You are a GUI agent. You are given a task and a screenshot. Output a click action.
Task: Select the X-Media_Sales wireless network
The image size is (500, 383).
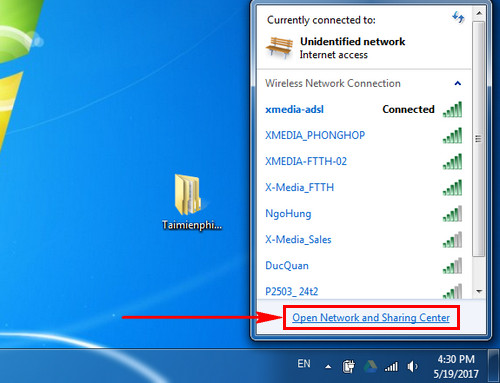[x=364, y=240]
